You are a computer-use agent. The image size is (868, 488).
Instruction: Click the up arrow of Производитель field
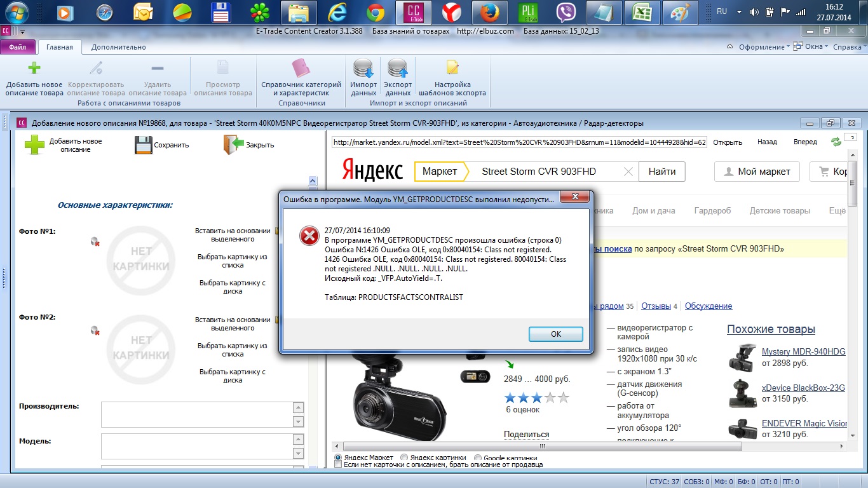pos(297,407)
